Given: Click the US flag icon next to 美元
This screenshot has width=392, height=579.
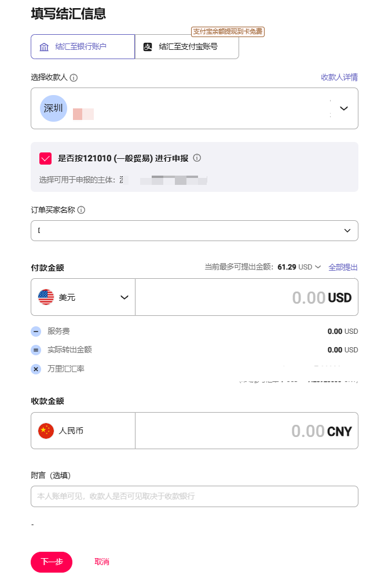Looking at the screenshot, I should coord(45,297).
